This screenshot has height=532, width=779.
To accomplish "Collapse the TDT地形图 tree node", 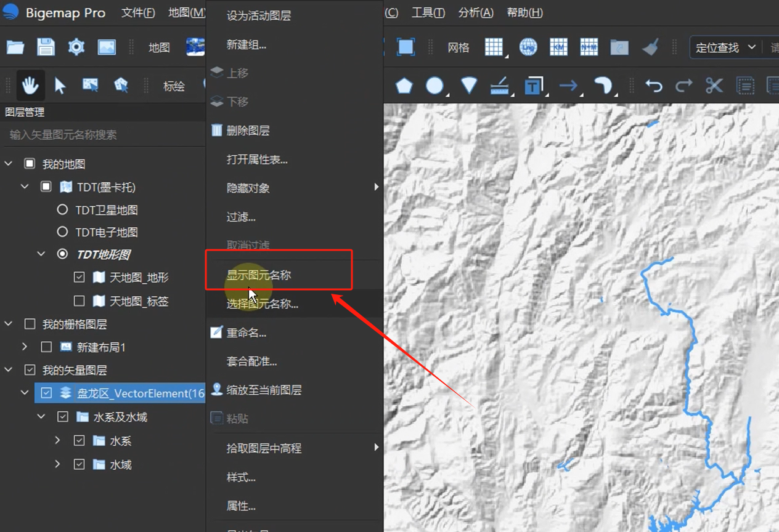I will pyautogui.click(x=41, y=254).
